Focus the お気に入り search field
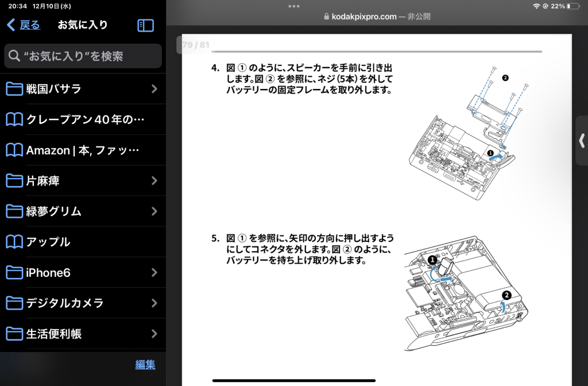Image resolution: width=588 pixels, height=386 pixels. click(x=83, y=56)
